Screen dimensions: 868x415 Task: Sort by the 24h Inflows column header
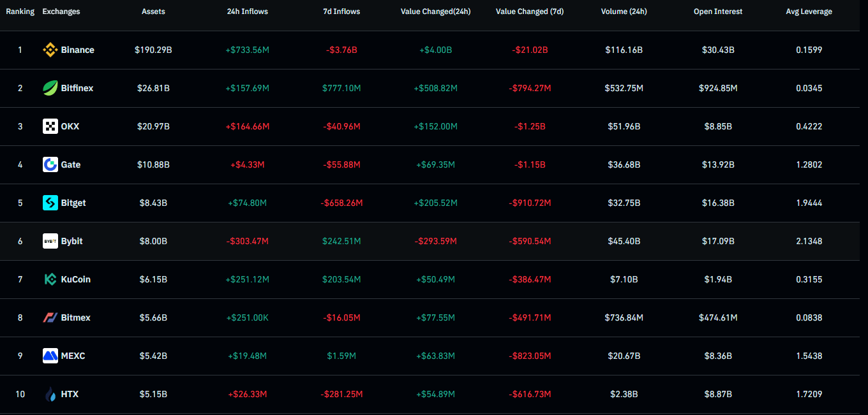(247, 11)
